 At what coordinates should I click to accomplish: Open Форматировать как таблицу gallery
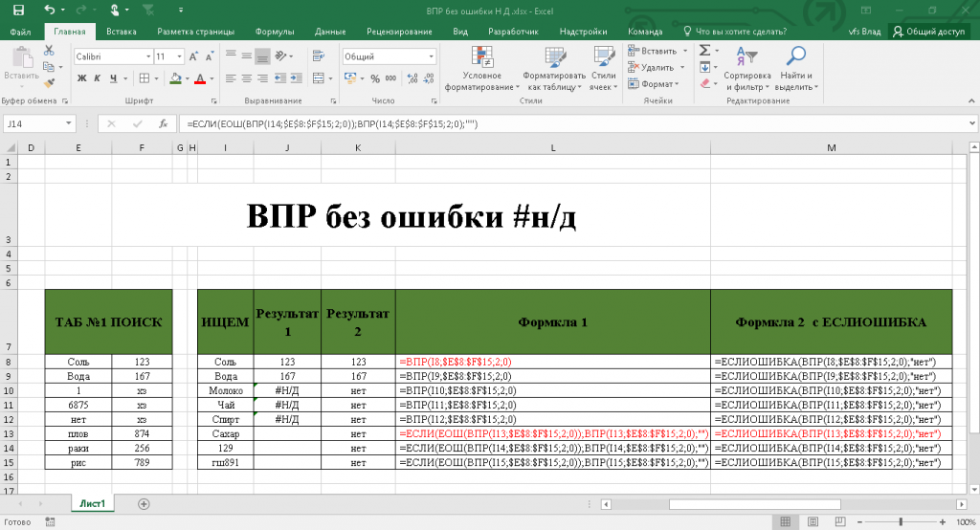[x=554, y=69]
